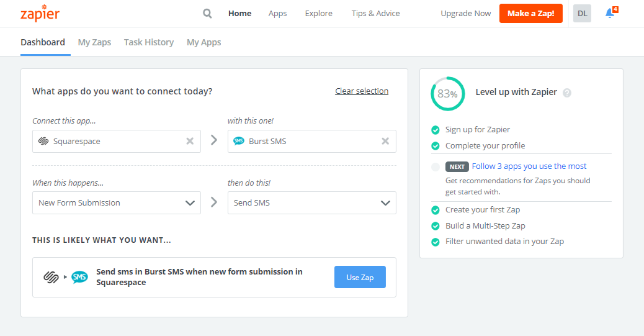Click the Clear selection link
This screenshot has width=644, height=336.
(362, 91)
